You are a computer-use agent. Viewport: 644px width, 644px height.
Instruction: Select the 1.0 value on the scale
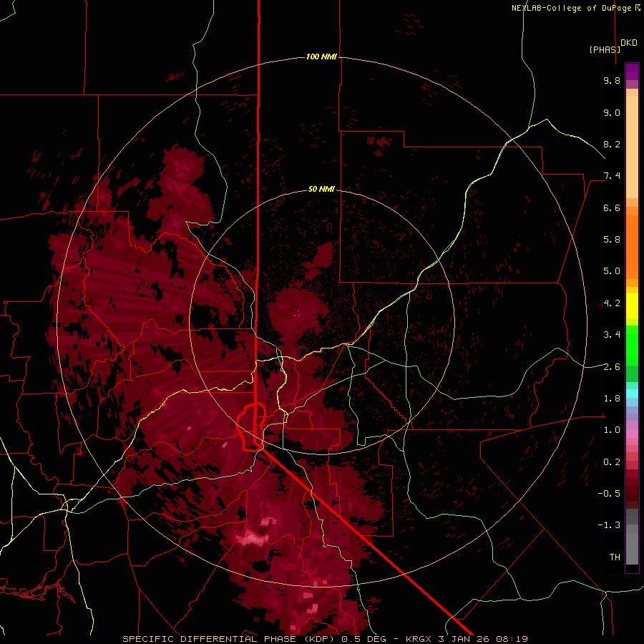click(x=612, y=430)
